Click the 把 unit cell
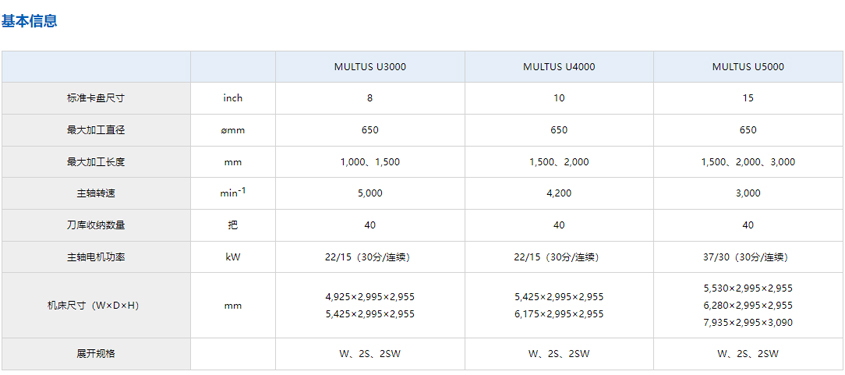This screenshot has width=845, height=375. pyautogui.click(x=233, y=225)
